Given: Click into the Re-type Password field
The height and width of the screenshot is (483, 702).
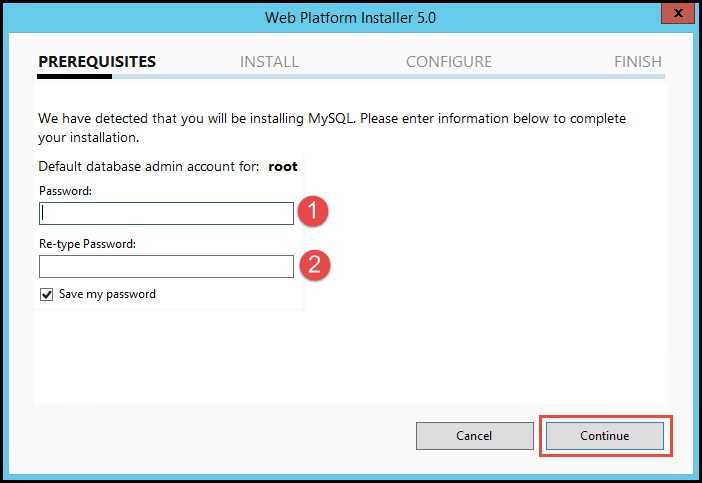Looking at the screenshot, I should coord(166,266).
